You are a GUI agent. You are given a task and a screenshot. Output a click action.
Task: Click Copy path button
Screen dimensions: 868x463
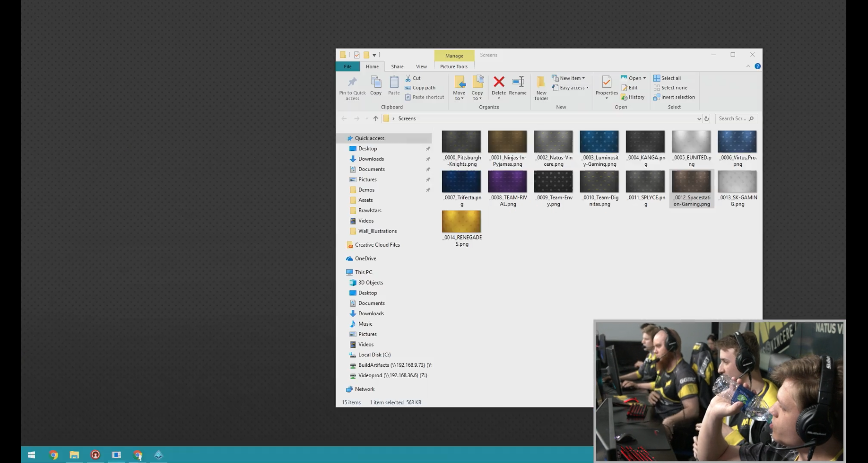(x=424, y=88)
